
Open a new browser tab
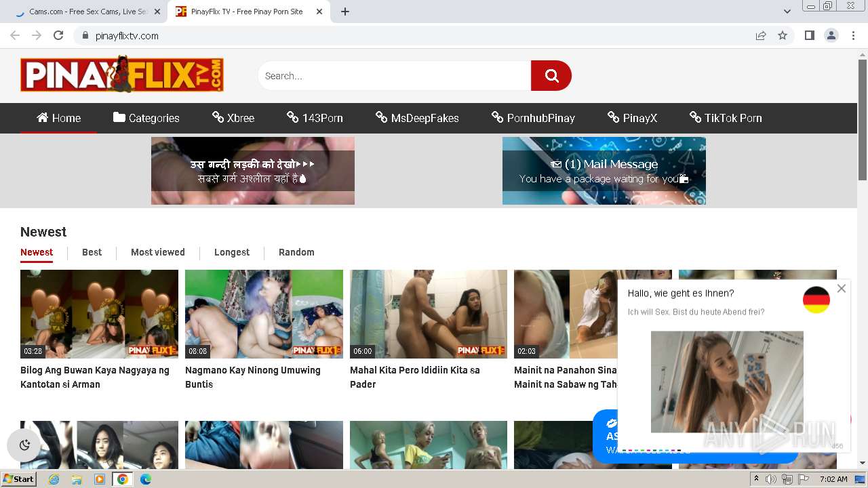point(345,12)
